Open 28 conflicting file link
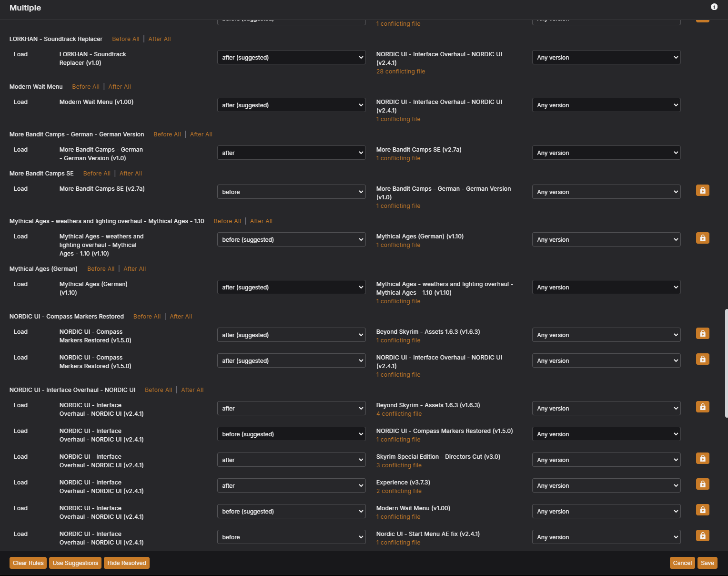The width and height of the screenshot is (728, 576). coord(400,72)
